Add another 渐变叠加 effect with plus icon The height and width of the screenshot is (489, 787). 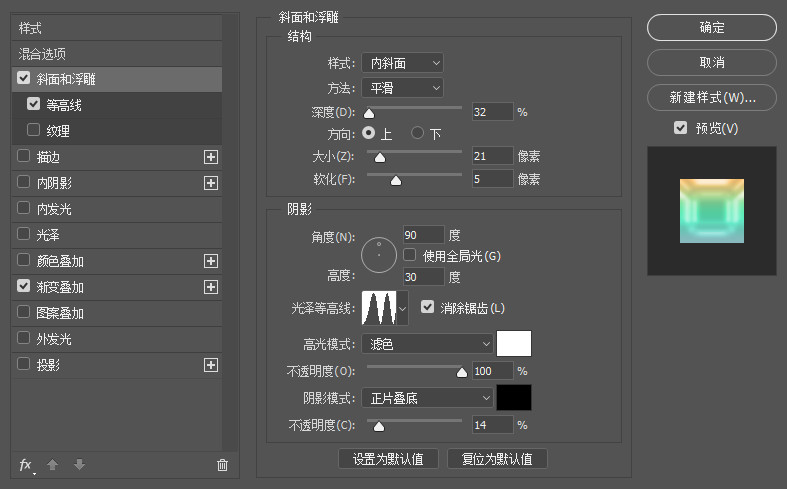click(211, 287)
